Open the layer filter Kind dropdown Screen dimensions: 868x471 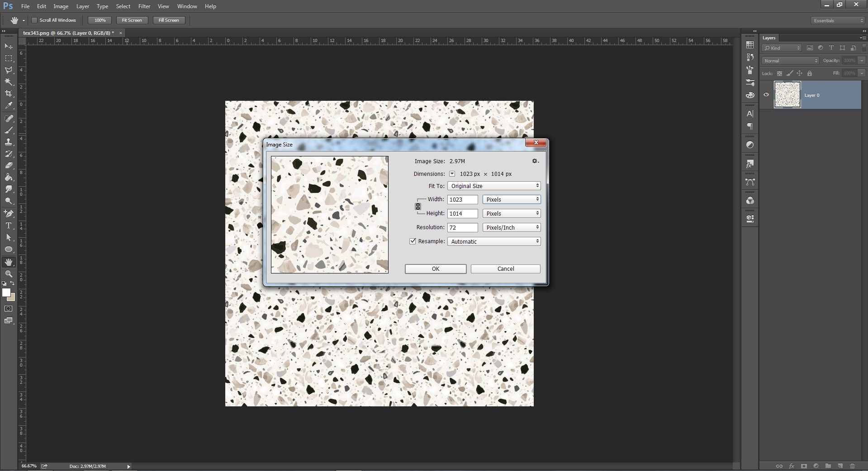(782, 48)
